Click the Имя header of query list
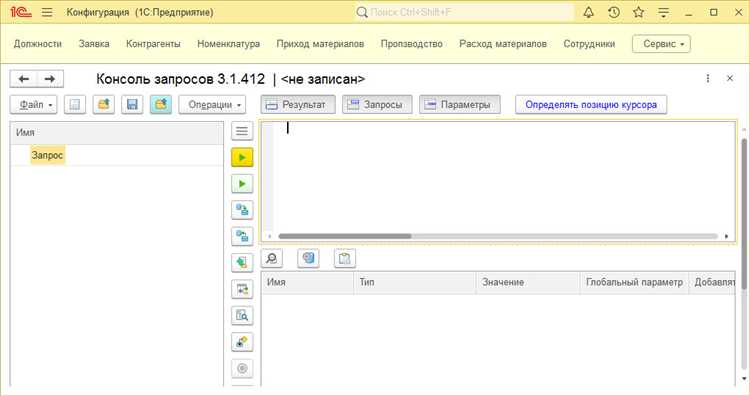 [117, 132]
